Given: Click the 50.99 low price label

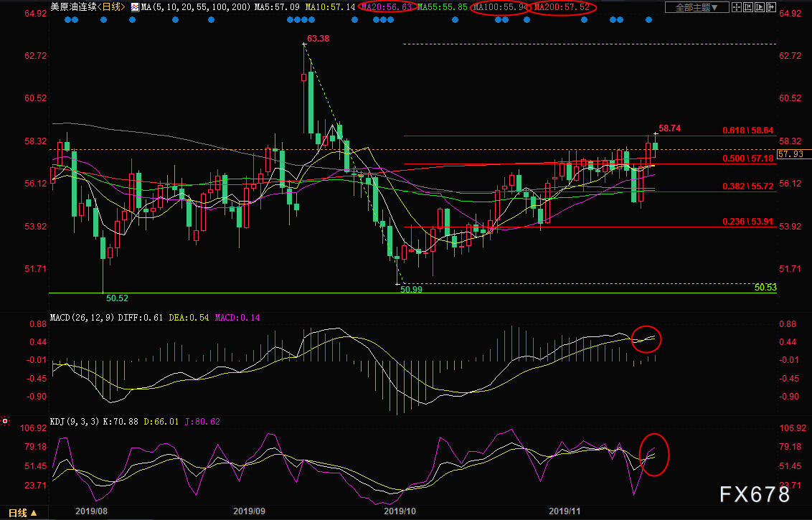Looking at the screenshot, I should pyautogui.click(x=411, y=290).
